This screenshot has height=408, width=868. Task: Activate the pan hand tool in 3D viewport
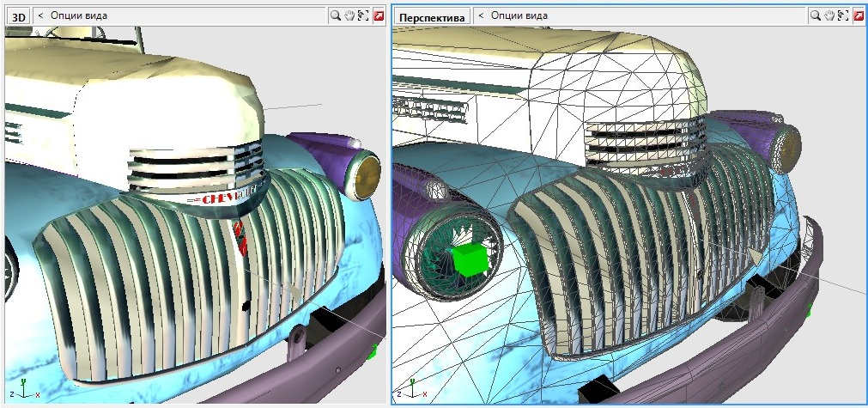pyautogui.click(x=349, y=15)
